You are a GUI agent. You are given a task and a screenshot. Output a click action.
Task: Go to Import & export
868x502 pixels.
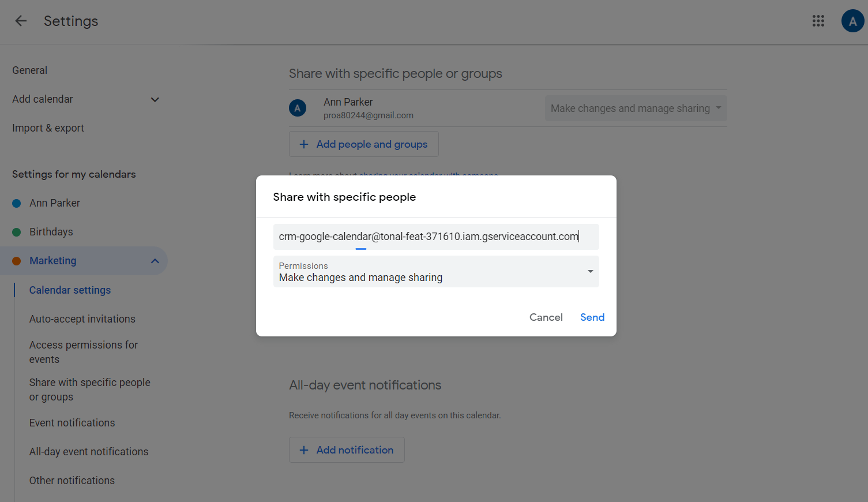point(48,128)
